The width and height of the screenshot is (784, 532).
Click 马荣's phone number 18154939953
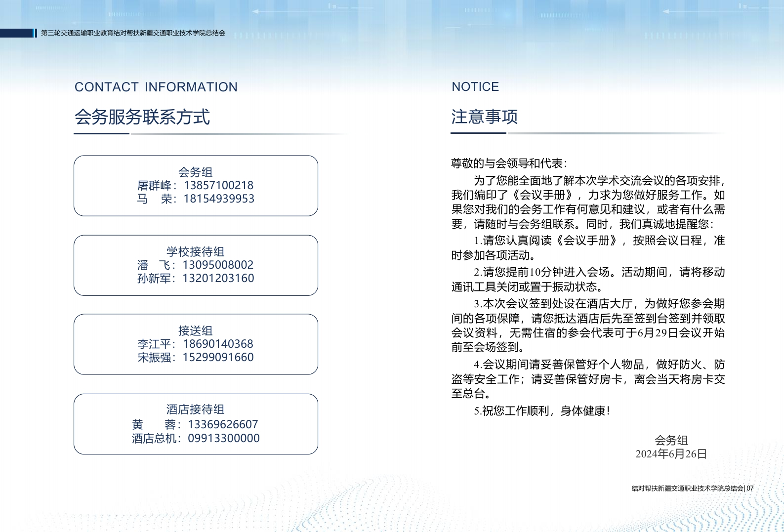[x=219, y=199]
